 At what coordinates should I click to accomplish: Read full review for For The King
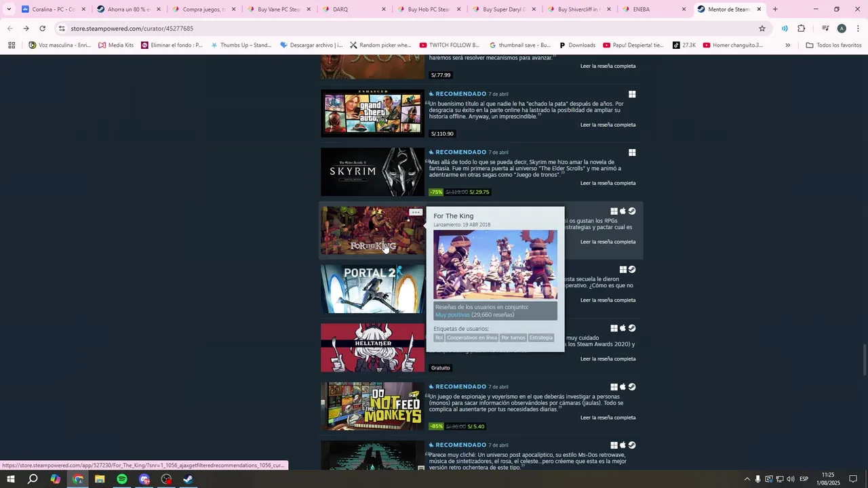click(x=608, y=242)
